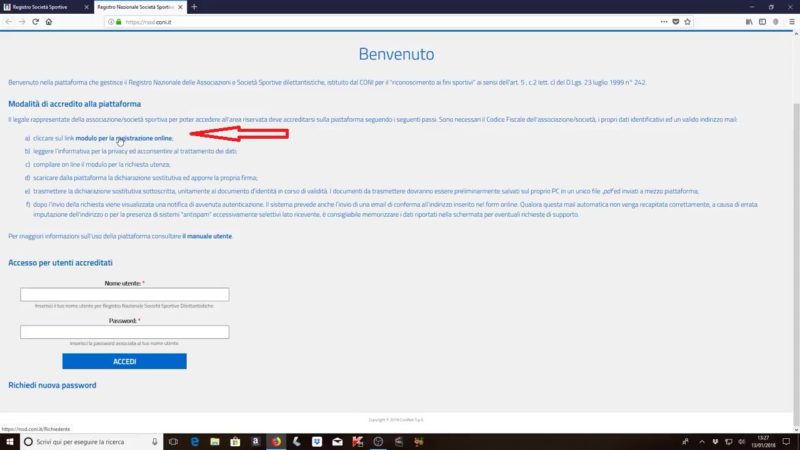This screenshot has height=450, width=800.
Task: Go forward in browser history
Action: 22,22
